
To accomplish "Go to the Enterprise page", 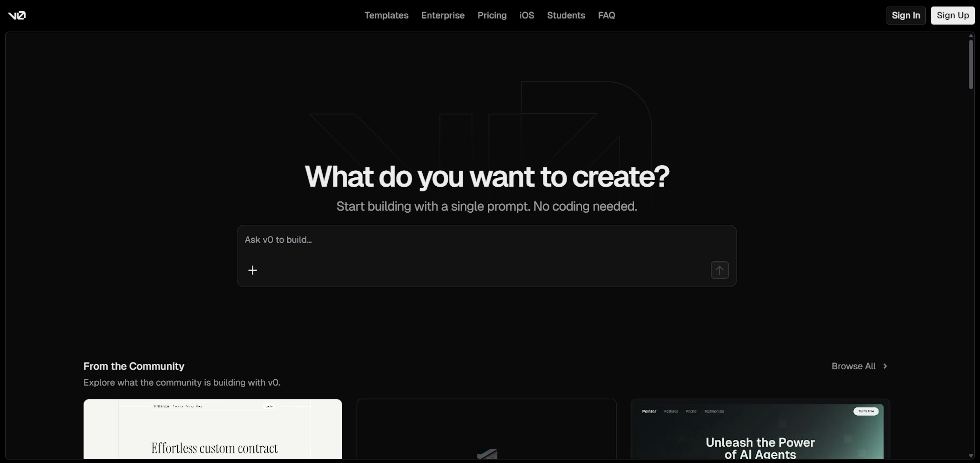I will coord(443,15).
